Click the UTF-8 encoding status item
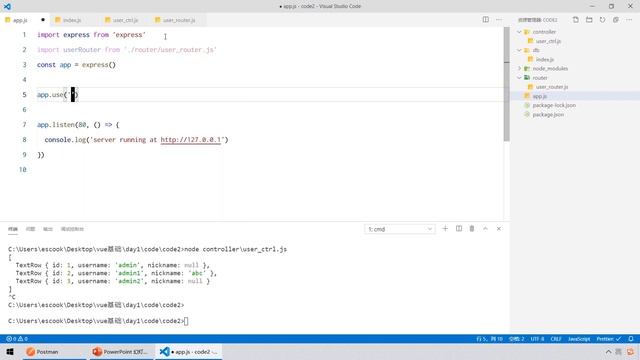The image size is (640, 360). pos(537,339)
